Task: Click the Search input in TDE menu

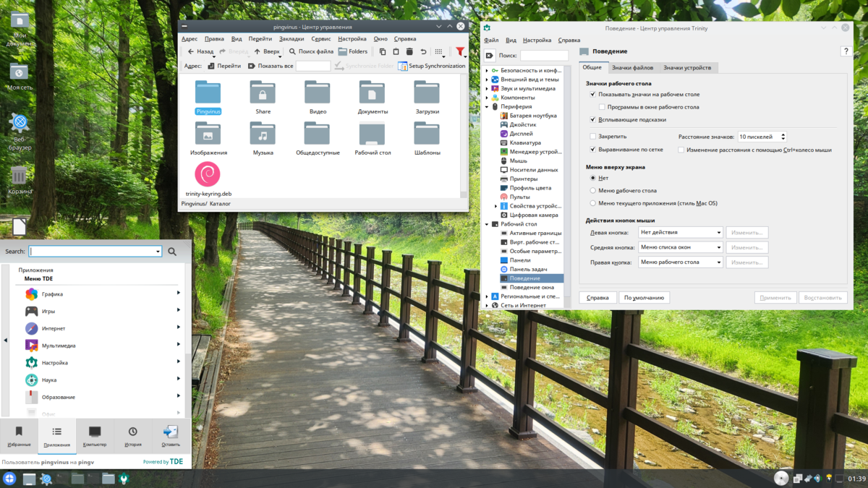Action: (x=92, y=252)
